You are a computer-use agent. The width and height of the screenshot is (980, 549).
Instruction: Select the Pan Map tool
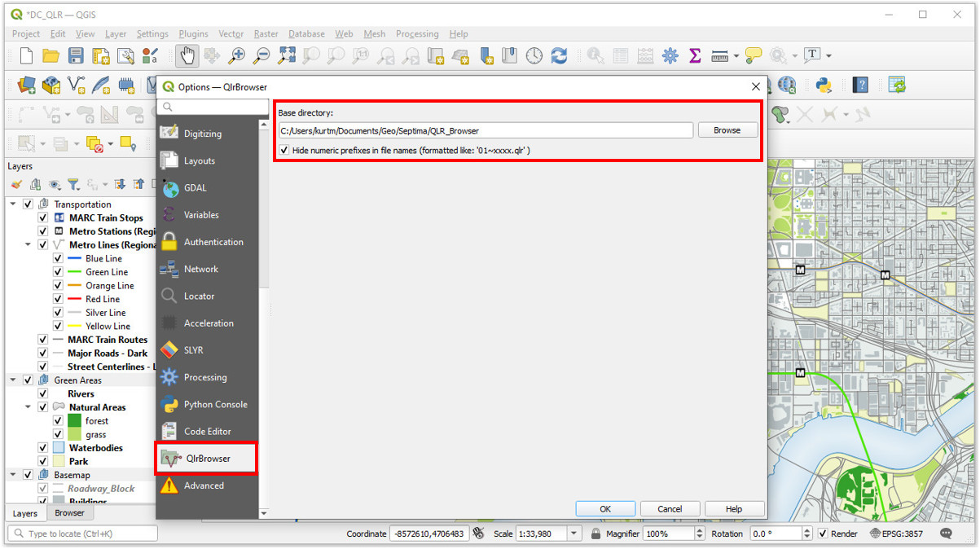tap(187, 55)
